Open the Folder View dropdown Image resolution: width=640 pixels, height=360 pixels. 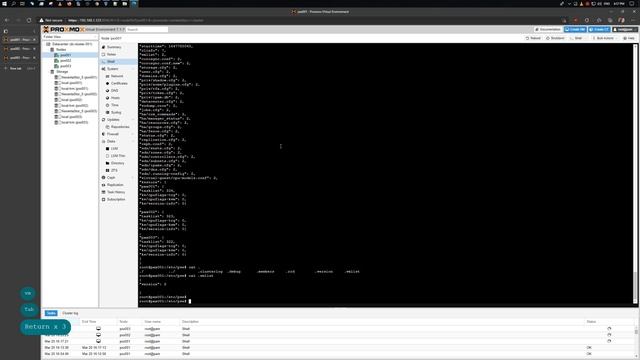click(x=70, y=37)
